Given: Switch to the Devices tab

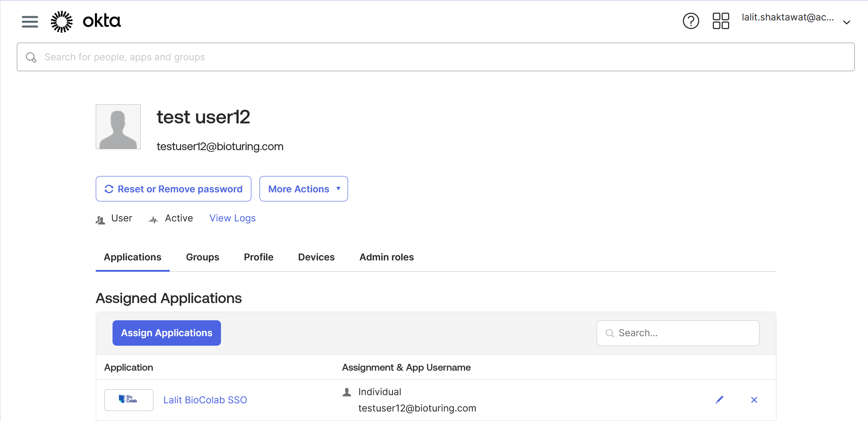Looking at the screenshot, I should coord(316,257).
